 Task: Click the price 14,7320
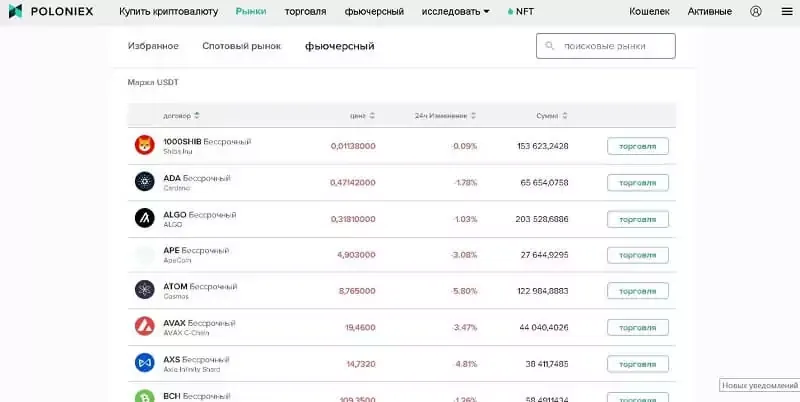[x=361, y=364]
